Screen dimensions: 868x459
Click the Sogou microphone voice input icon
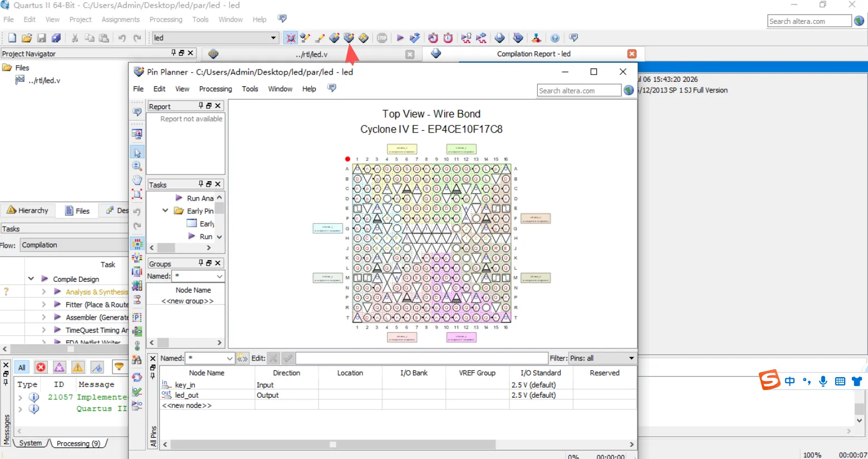[x=823, y=381]
